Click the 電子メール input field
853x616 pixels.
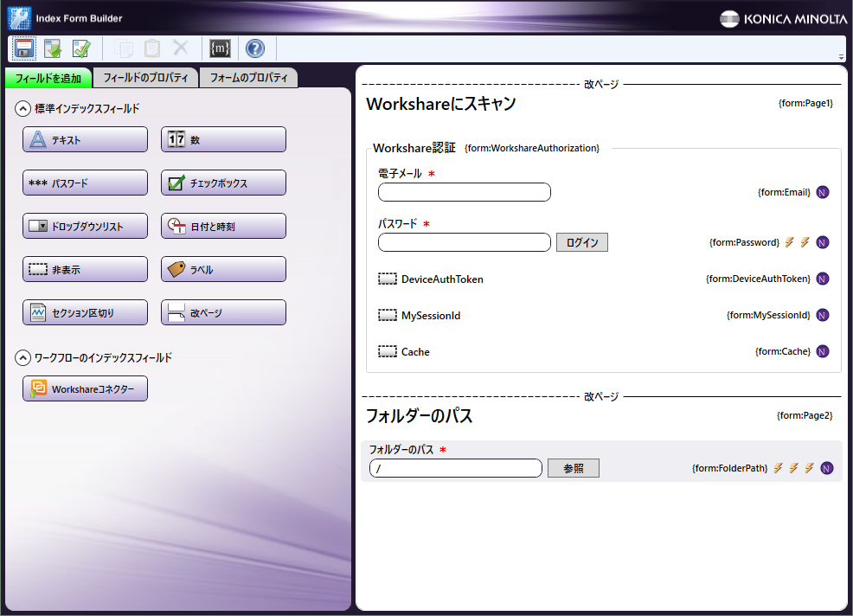(x=465, y=192)
